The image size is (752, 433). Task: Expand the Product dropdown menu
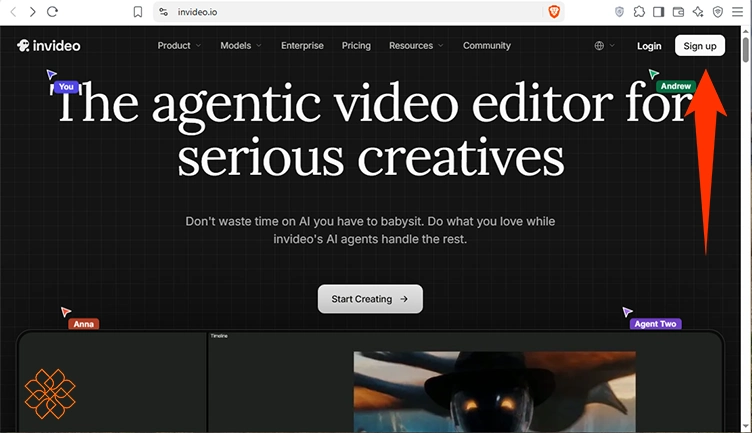[x=179, y=46]
